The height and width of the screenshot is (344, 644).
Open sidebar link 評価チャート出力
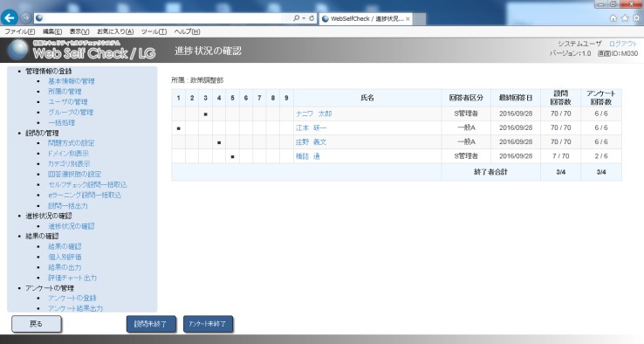[x=72, y=278]
